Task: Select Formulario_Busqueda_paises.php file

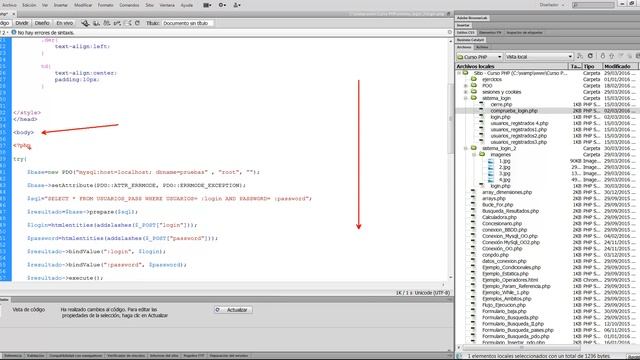Action: pyautogui.click(x=518, y=330)
